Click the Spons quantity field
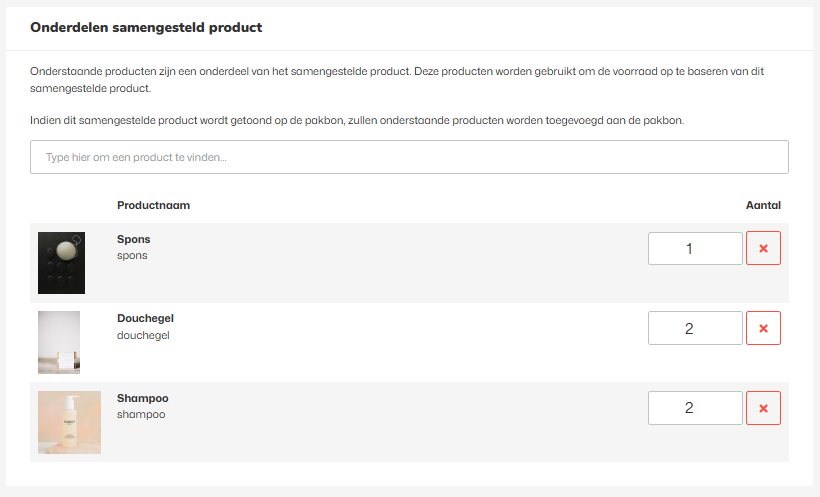This screenshot has width=820, height=497. [695, 248]
